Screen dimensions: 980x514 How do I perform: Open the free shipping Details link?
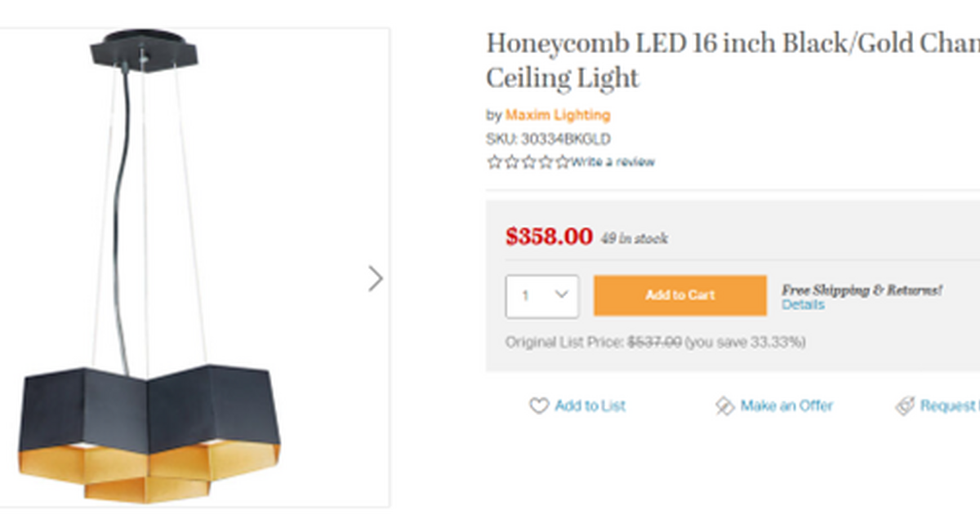pos(804,304)
